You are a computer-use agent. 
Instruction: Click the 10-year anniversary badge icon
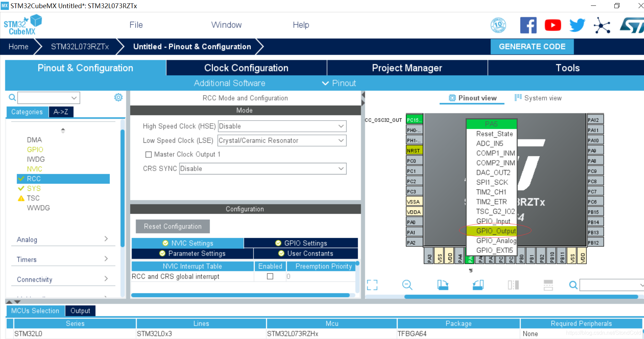tap(498, 25)
